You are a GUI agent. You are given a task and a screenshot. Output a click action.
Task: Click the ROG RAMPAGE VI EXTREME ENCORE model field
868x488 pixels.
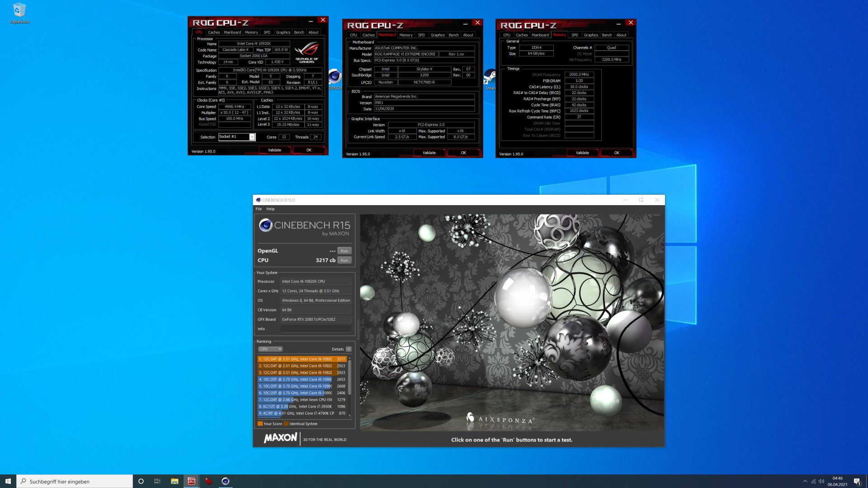pos(406,54)
